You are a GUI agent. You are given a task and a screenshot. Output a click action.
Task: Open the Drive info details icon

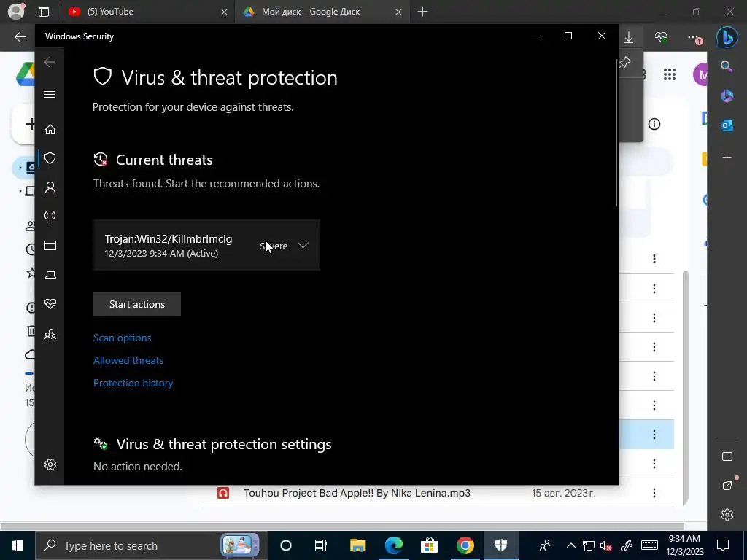point(654,124)
